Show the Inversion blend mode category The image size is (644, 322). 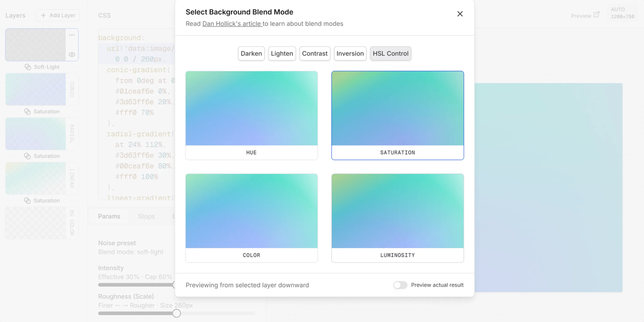click(x=350, y=53)
